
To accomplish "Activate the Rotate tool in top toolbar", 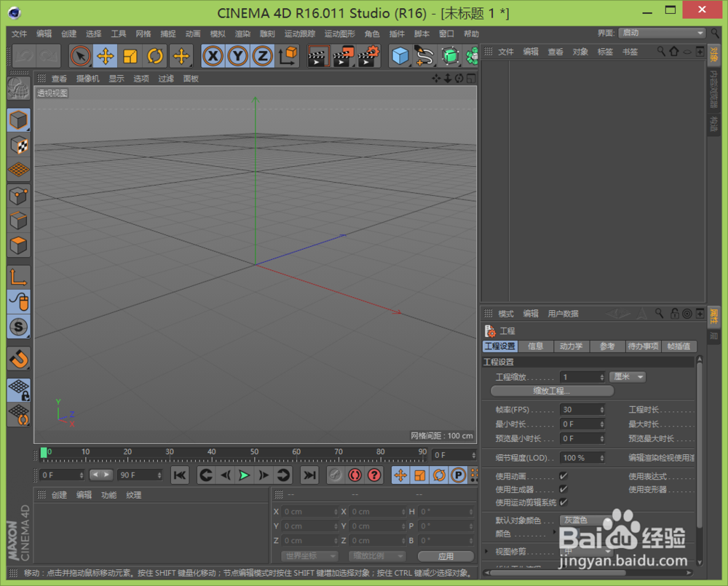I will [x=156, y=56].
